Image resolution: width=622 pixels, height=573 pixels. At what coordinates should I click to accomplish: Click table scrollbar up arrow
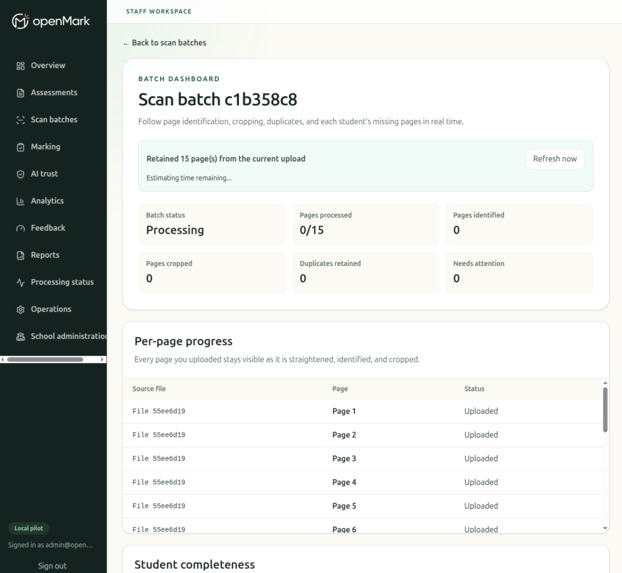[x=605, y=383]
